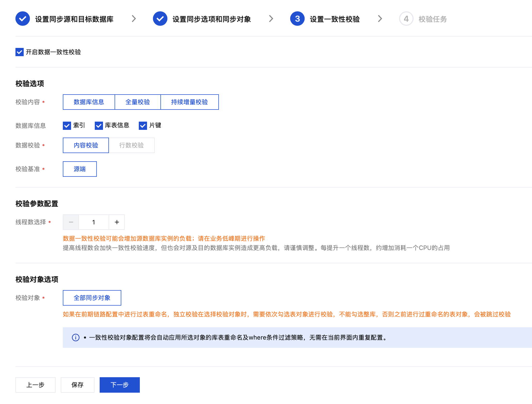Click the step 1 completed checkmark icon
The image size is (532, 404).
(23, 19)
